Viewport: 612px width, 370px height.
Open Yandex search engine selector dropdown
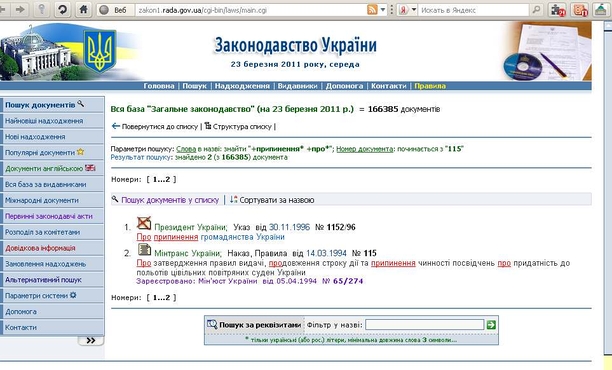414,10
